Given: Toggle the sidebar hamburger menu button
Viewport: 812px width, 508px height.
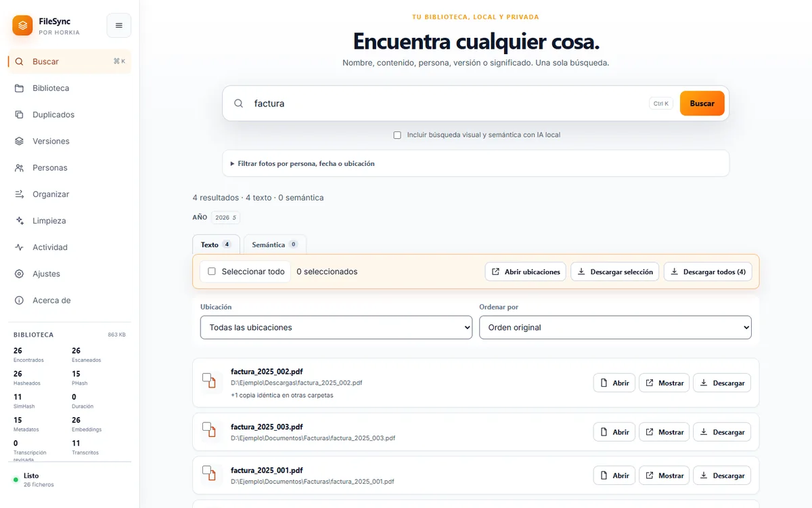Looking at the screenshot, I should [x=119, y=26].
